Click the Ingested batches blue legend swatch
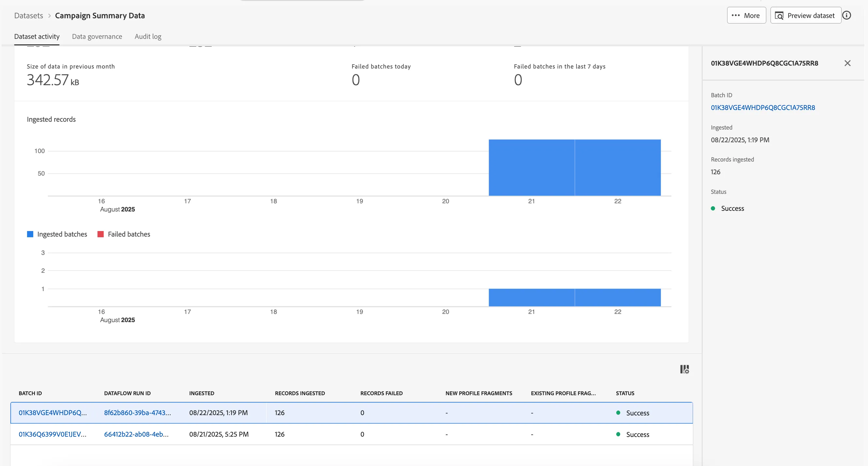Screen dimensions: 868x466 tap(30, 234)
